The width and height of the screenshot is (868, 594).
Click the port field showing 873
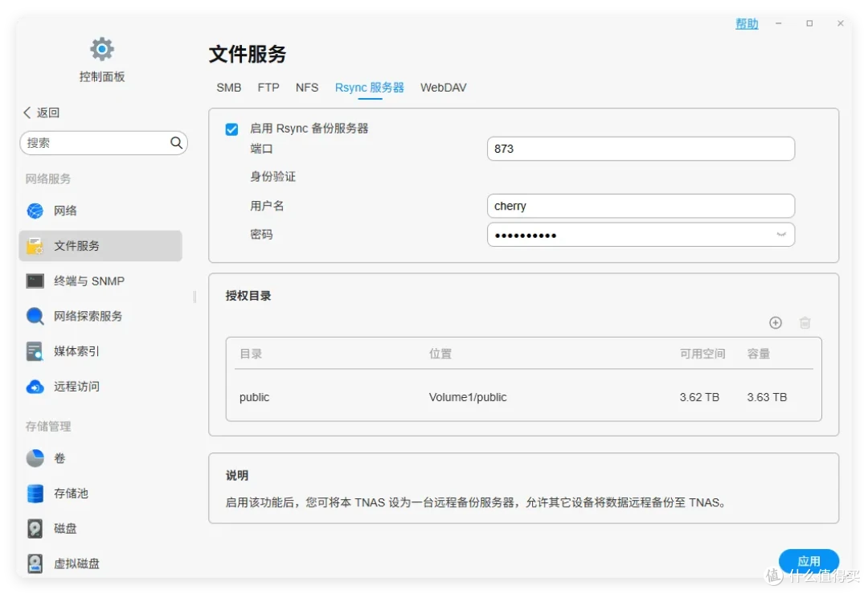click(641, 149)
